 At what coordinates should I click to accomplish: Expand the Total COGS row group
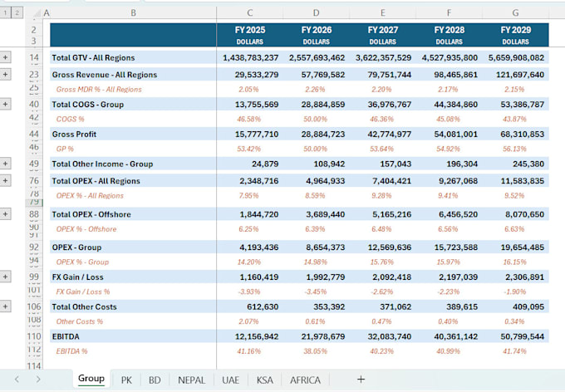click(6, 104)
